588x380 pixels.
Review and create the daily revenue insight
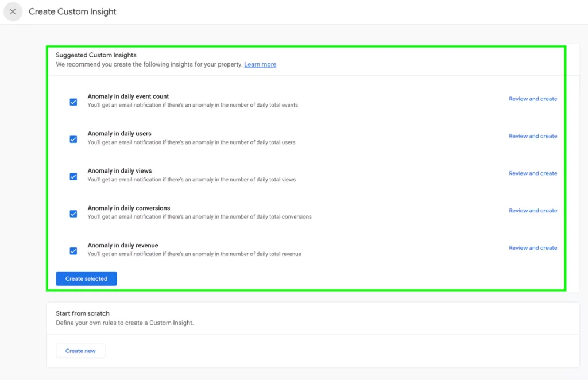[x=533, y=247]
